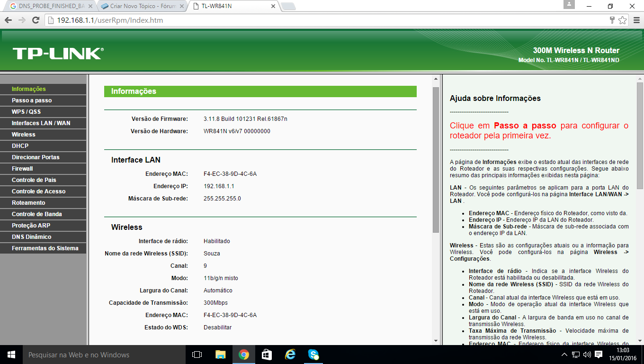This screenshot has height=364, width=644.
Task: Click the help panel scrollbar thumb
Action: (x=640, y=135)
